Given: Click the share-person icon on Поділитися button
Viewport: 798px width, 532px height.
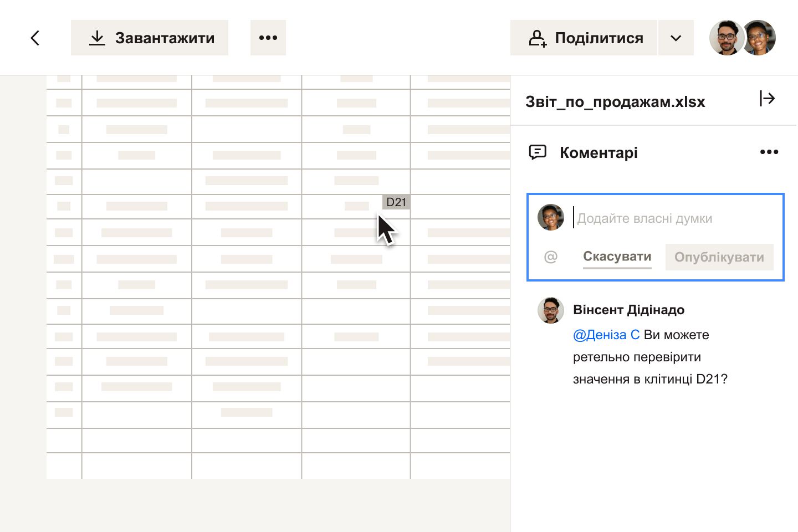Looking at the screenshot, I should [536, 38].
